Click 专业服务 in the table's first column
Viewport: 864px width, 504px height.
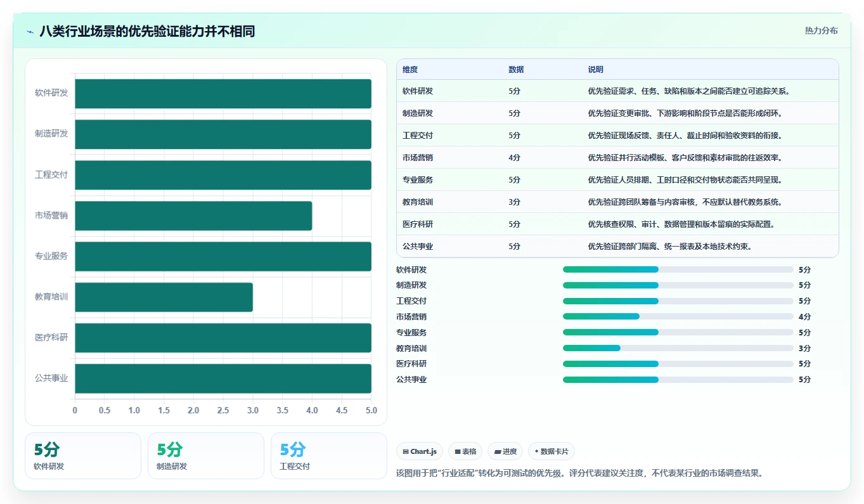[x=418, y=180]
